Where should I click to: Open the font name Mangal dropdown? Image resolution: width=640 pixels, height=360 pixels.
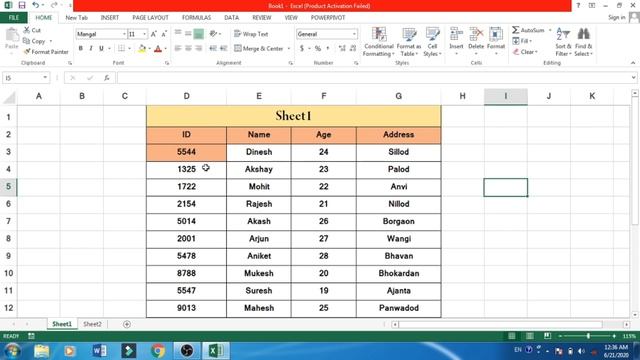pos(124,34)
